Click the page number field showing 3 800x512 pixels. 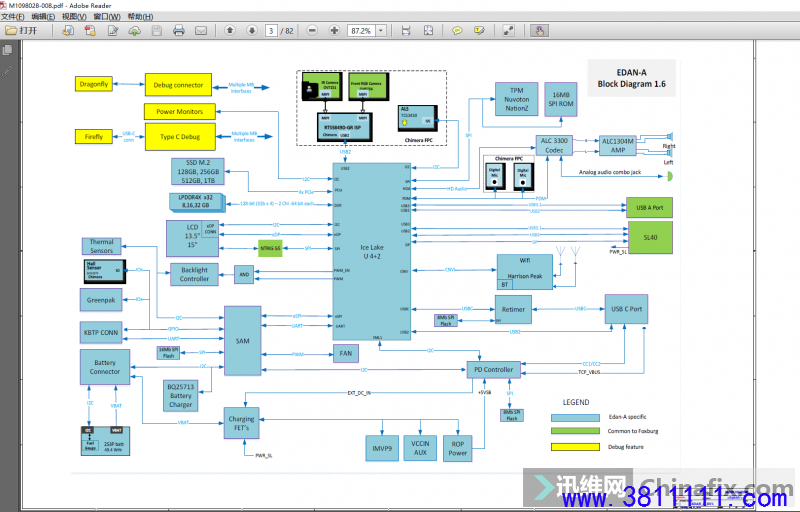(271, 31)
